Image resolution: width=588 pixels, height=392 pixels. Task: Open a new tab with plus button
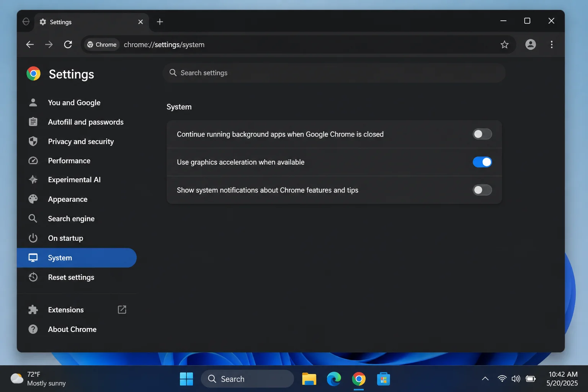(x=160, y=22)
